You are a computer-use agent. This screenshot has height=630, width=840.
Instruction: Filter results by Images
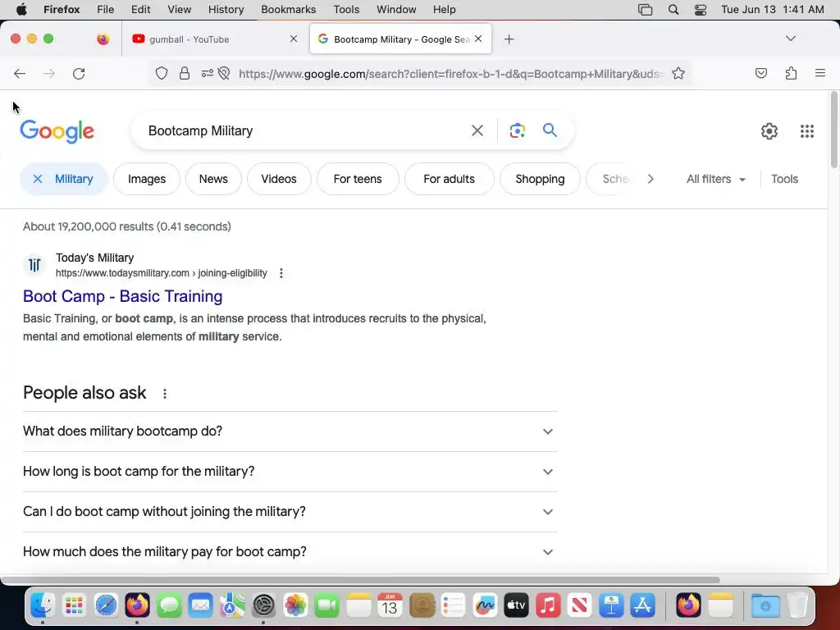(147, 179)
